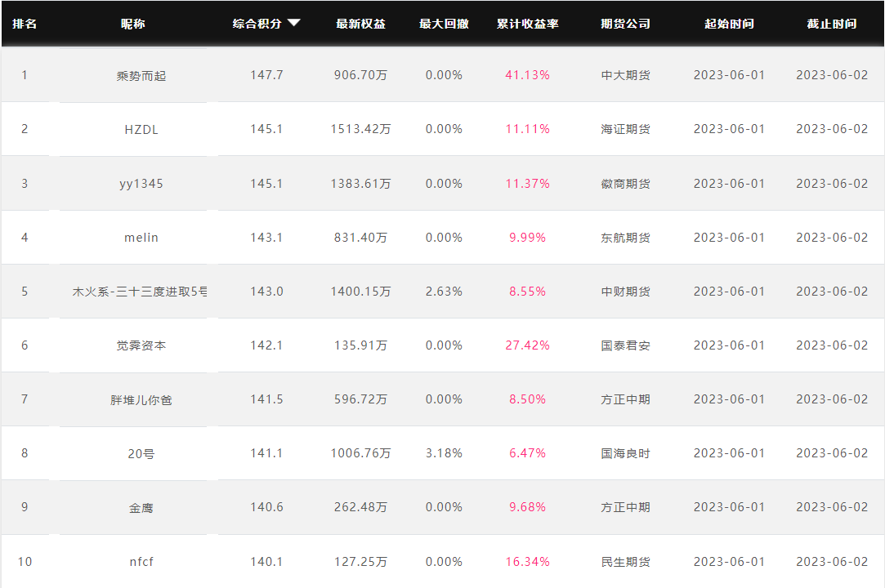Select return rate 27.42%
This screenshot has height=588, width=885.
tap(527, 345)
